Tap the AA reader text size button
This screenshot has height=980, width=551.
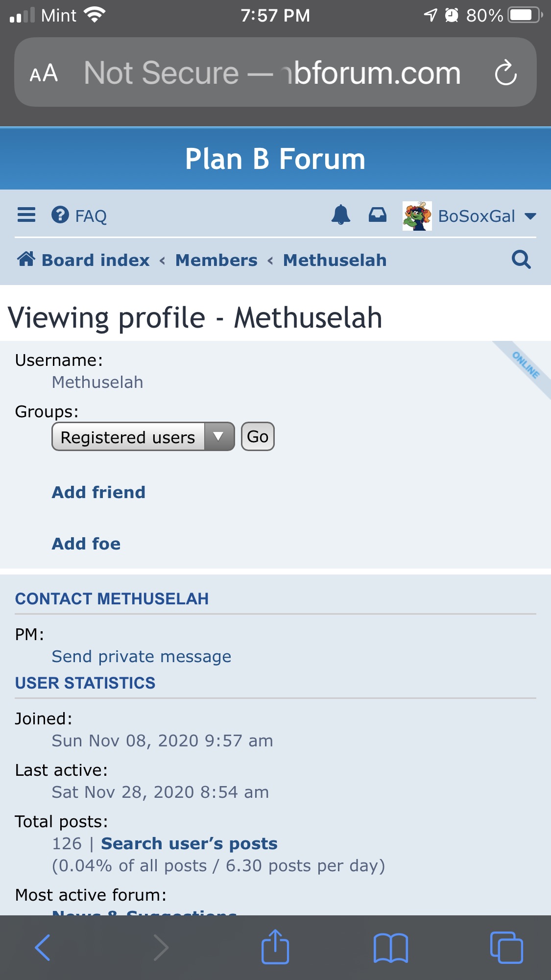(44, 73)
